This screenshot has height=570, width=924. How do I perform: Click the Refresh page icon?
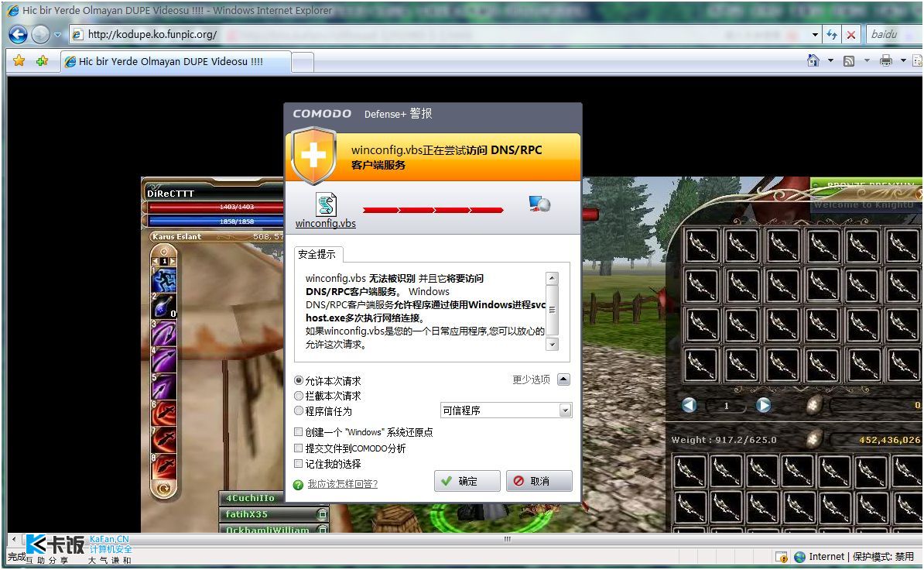832,35
